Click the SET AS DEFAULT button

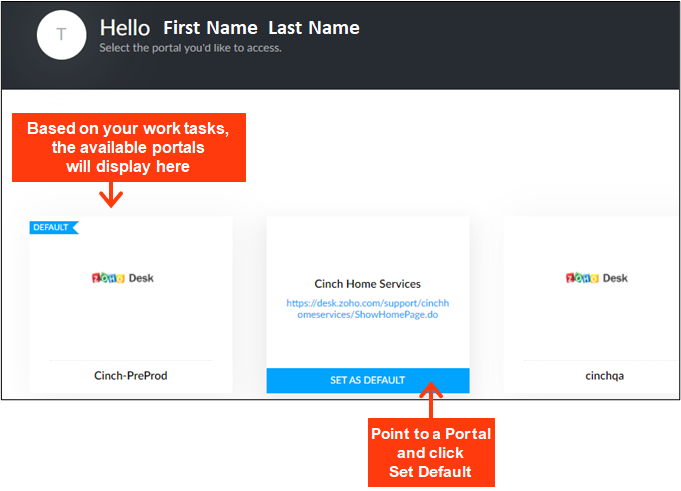368,380
